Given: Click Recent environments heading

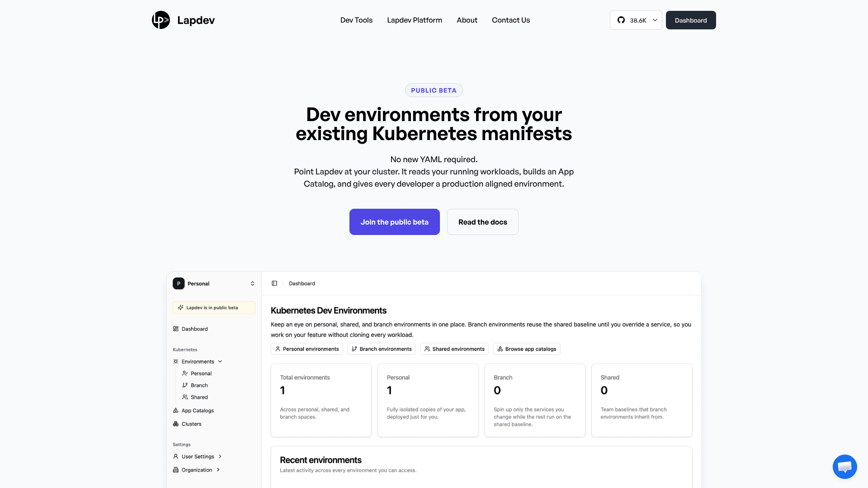Looking at the screenshot, I should tap(321, 460).
